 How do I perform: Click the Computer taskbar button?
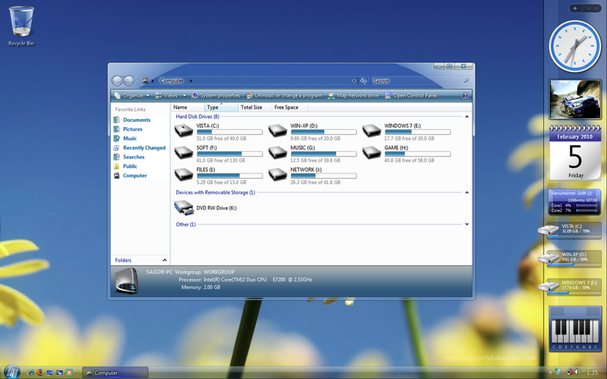point(115,372)
